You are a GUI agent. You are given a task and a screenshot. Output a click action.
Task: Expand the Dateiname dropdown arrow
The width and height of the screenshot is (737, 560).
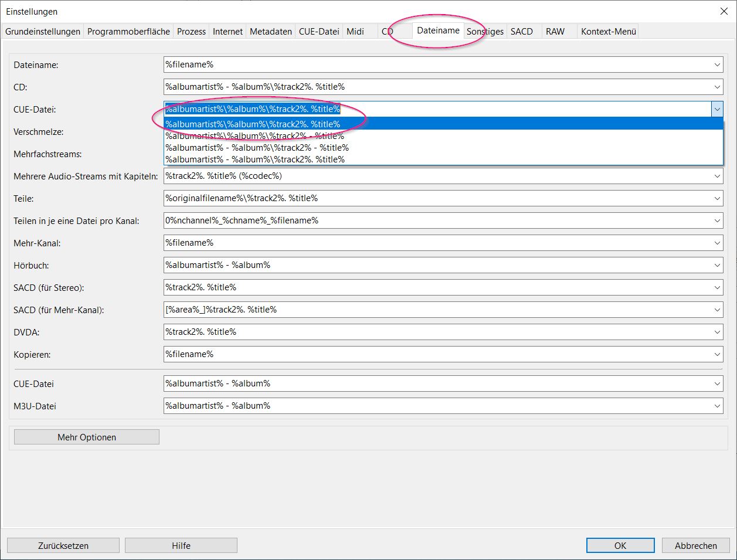[717, 65]
